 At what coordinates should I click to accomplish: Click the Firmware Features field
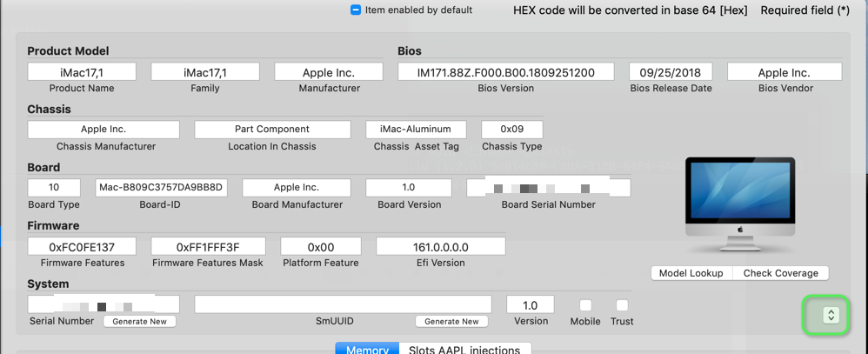pos(82,246)
